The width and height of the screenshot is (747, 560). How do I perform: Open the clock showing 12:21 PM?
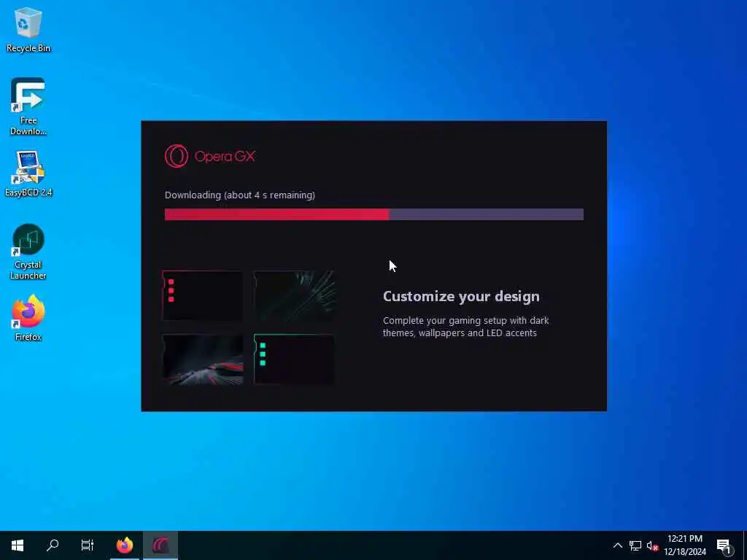[685, 545]
